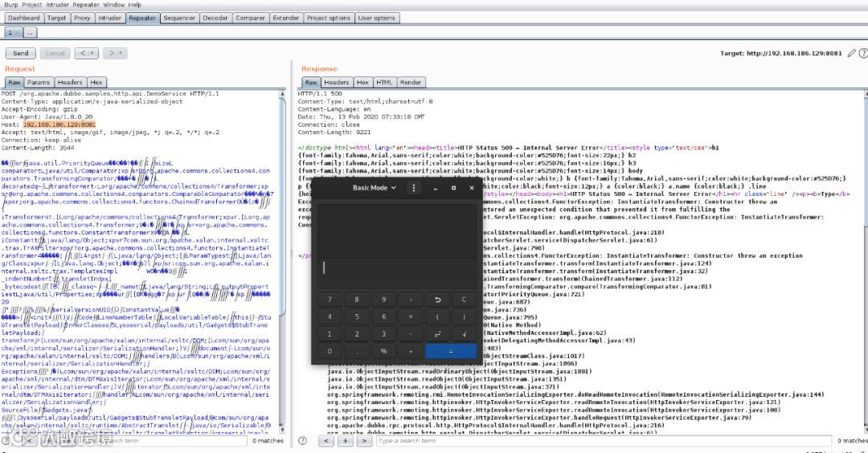The image size is (868, 453).
Task: Expand the calculator Basic Mode dropdown
Action: click(x=375, y=188)
